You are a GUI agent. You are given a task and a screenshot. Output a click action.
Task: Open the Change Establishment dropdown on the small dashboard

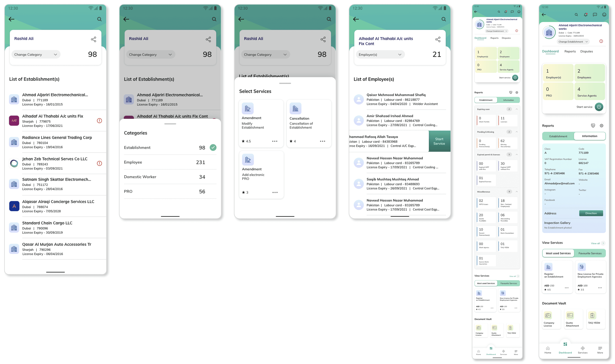pyautogui.click(x=497, y=31)
